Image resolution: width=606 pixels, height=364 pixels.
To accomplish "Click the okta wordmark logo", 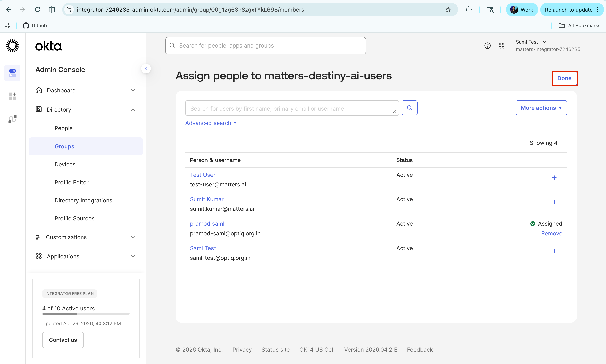I will point(48,46).
